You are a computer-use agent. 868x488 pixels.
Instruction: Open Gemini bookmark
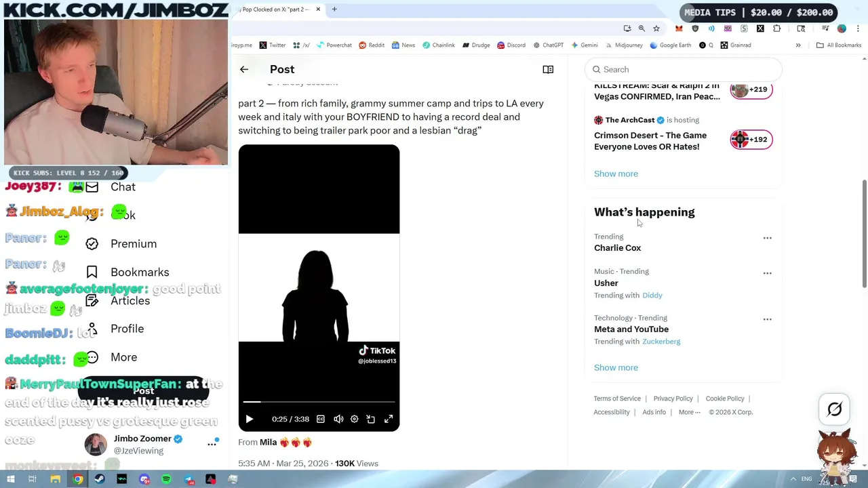pyautogui.click(x=585, y=45)
